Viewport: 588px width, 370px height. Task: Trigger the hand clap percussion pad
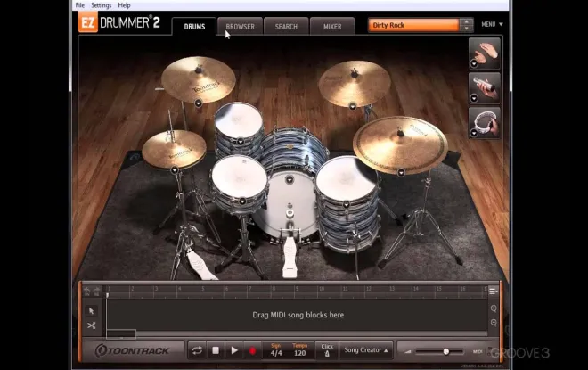tap(484, 53)
